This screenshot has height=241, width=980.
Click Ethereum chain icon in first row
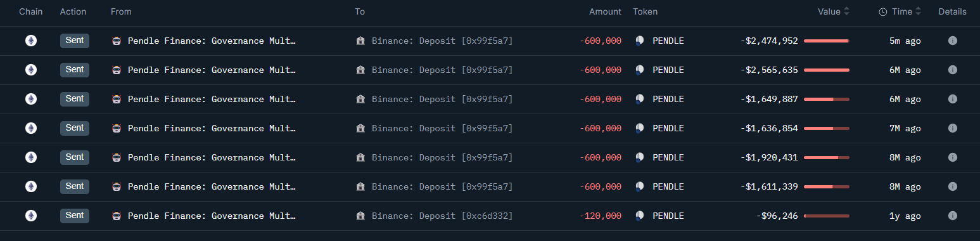30,41
